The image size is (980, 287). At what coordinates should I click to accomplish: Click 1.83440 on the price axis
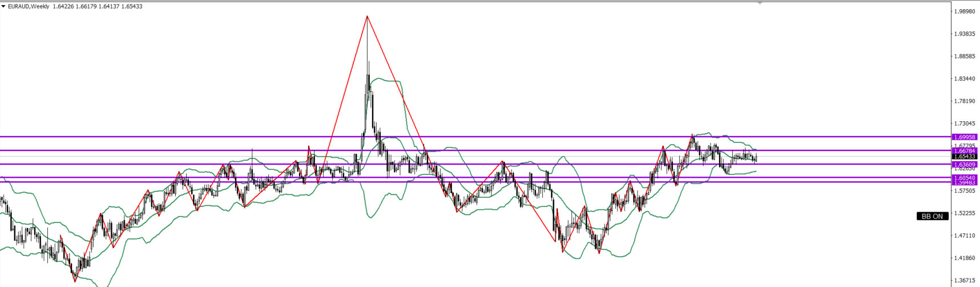(x=964, y=79)
